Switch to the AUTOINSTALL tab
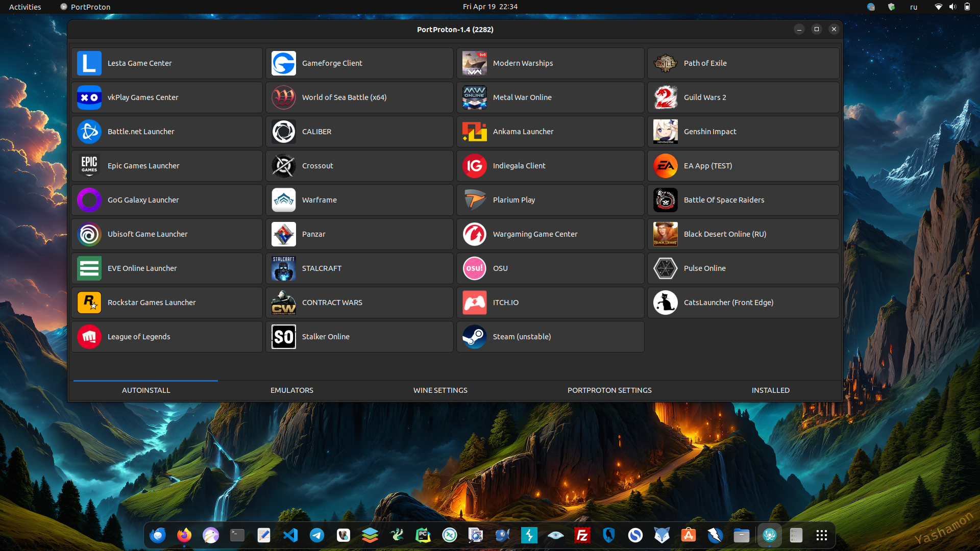Viewport: 980px width, 551px height. [x=146, y=390]
